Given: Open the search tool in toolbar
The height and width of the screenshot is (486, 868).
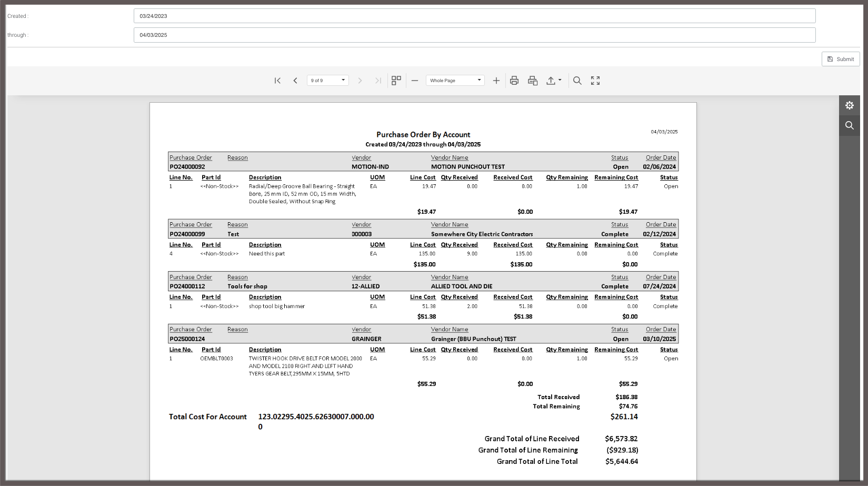Looking at the screenshot, I should point(577,81).
